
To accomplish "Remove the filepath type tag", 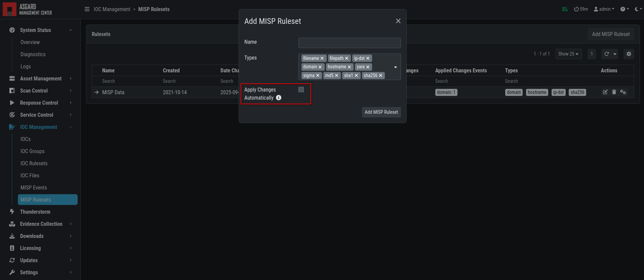I will tap(347, 58).
